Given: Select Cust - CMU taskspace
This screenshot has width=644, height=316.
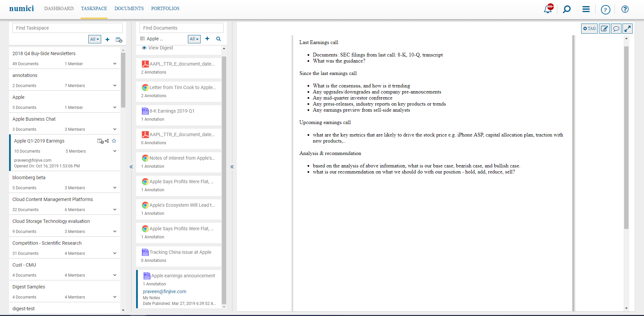Looking at the screenshot, I should click(24, 265).
